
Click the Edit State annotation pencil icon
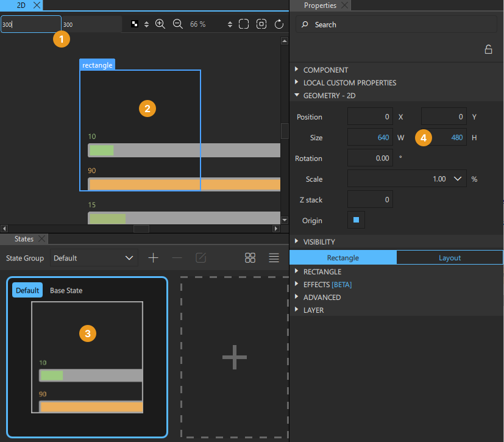tap(201, 257)
